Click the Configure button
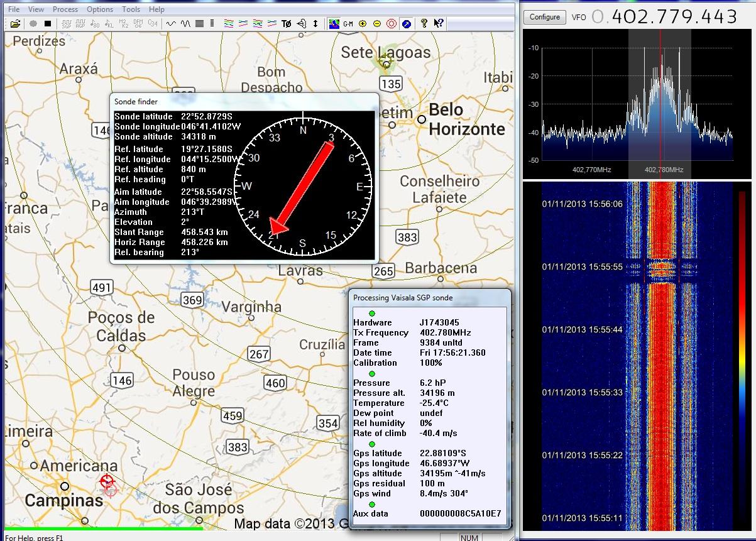This screenshot has width=756, height=541. point(544,17)
